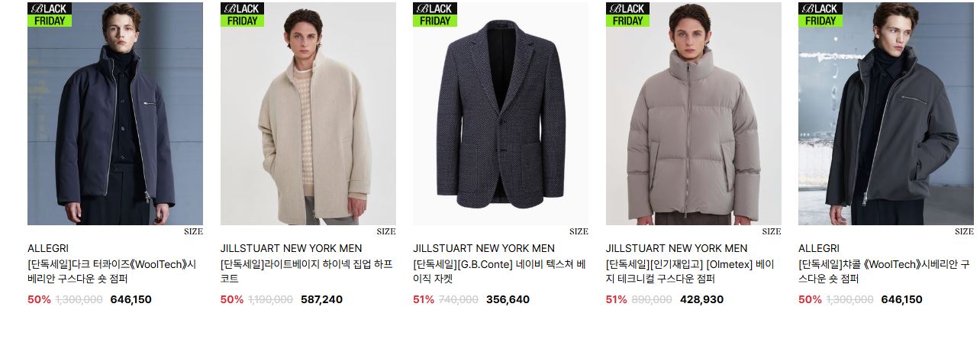Image resolution: width=980 pixels, height=339 pixels.
Task: Open the Olmetex 베이지 goose down title
Action: click(x=690, y=272)
